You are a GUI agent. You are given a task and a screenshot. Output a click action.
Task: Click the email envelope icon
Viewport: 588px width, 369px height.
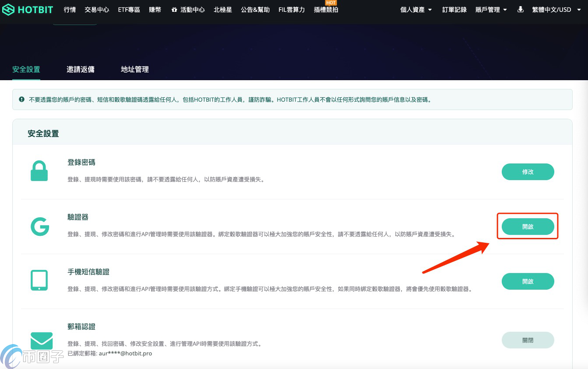pos(41,341)
